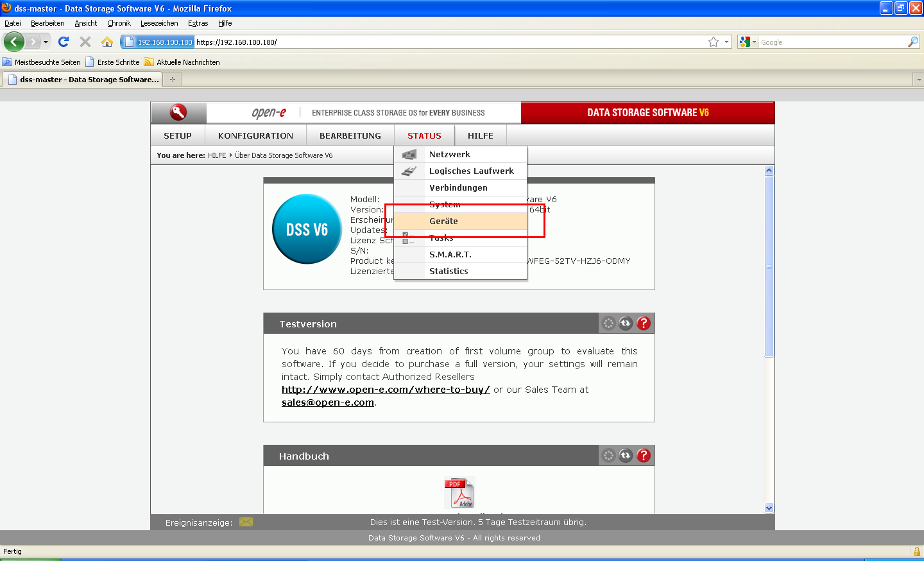The image size is (924, 561).
Task: Open the list all tabs dropdown
Action: click(918, 80)
